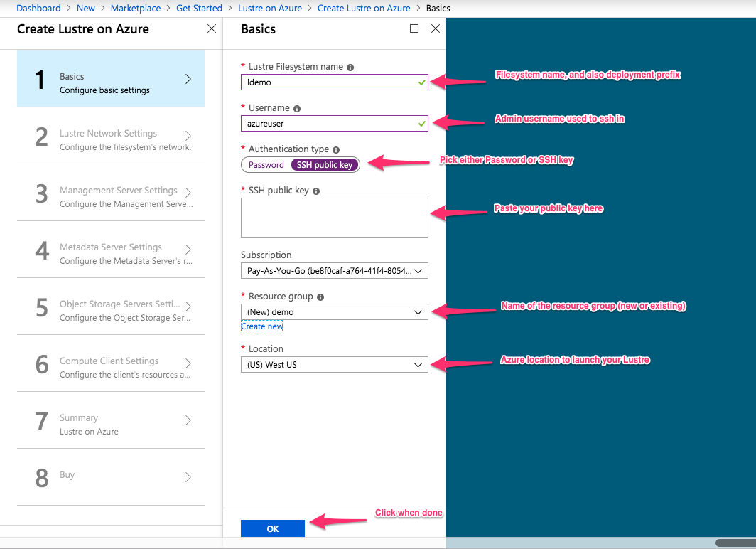
Task: Open step 3 Management Server Settings
Action: click(110, 193)
